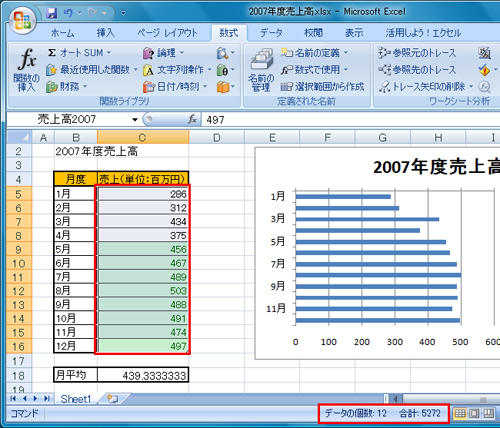Expand the error checking dropdown arrow

pyautogui.click(x=495, y=70)
